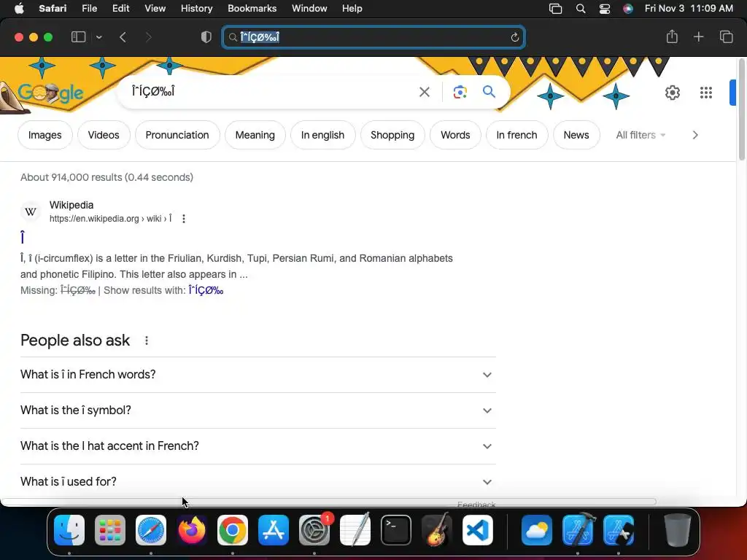Open GarageBand from the Dock
The image size is (747, 560).
click(x=437, y=530)
